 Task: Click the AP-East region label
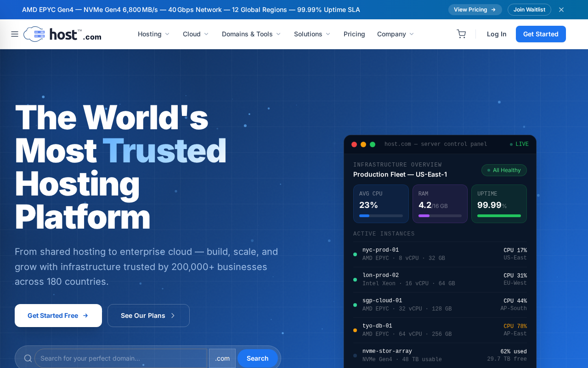pyautogui.click(x=515, y=334)
